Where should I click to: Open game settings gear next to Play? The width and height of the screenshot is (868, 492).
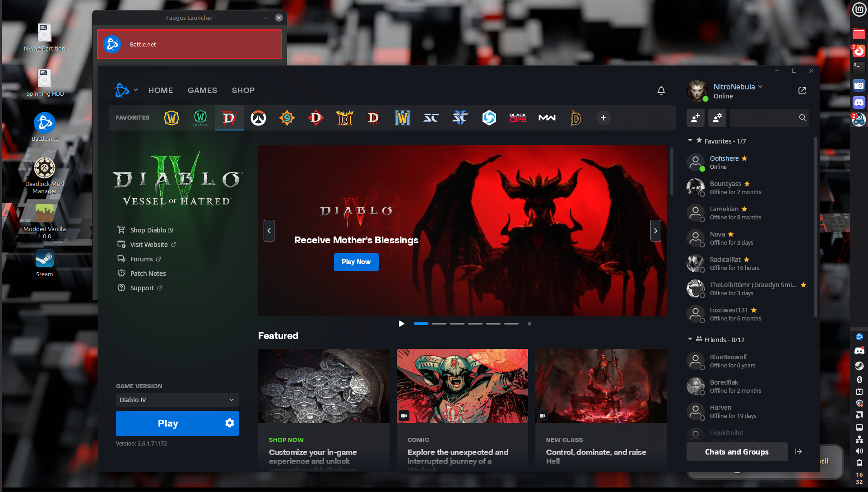(x=230, y=423)
